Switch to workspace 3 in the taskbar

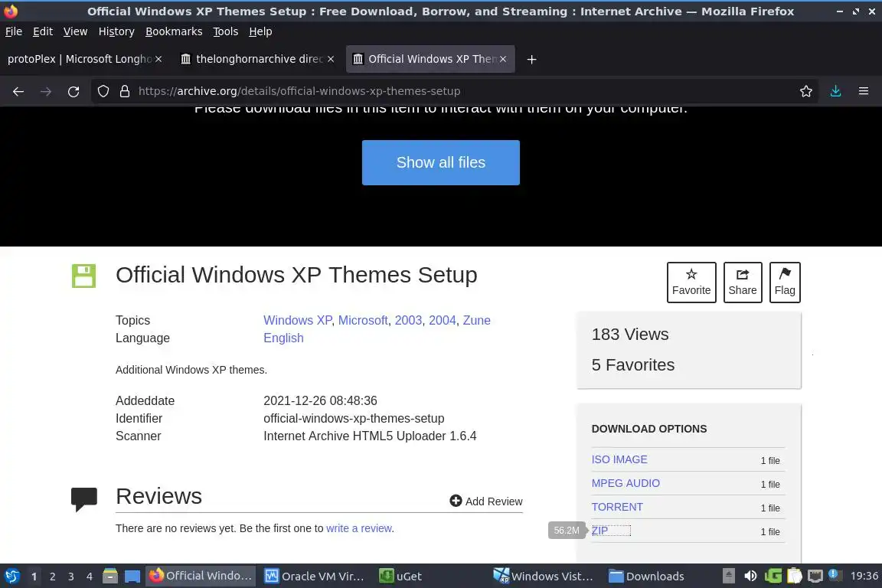tap(71, 577)
